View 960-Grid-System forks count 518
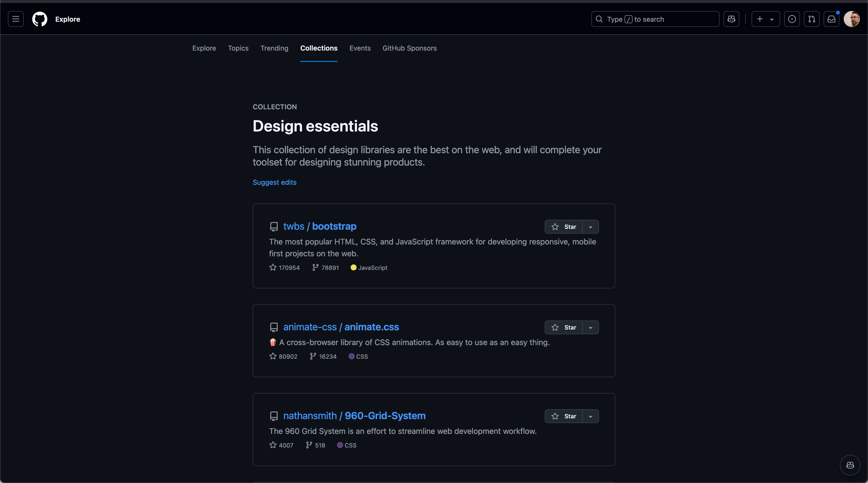Screen dimensions: 868x483 tap(315, 445)
